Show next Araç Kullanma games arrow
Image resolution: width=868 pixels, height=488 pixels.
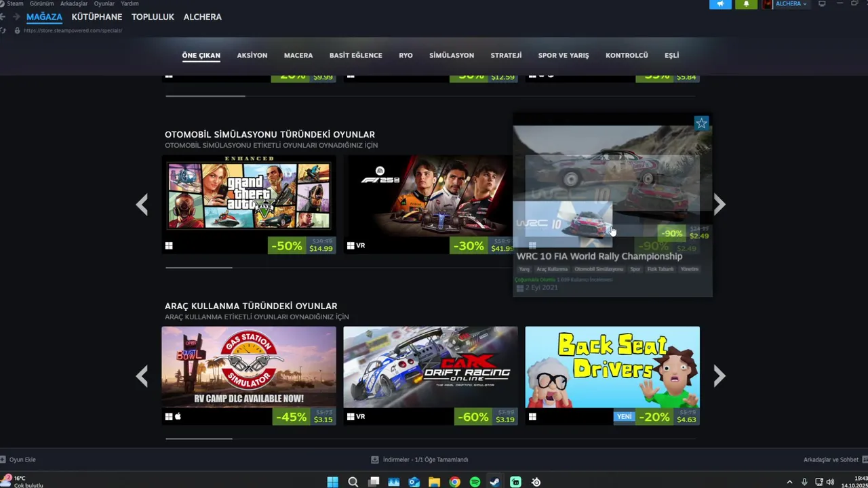pos(719,376)
